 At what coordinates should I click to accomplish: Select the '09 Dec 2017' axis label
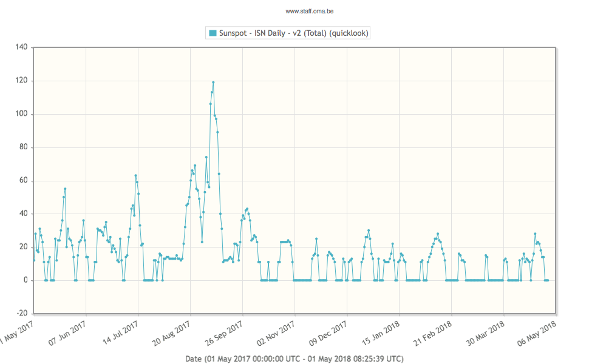[328, 334]
